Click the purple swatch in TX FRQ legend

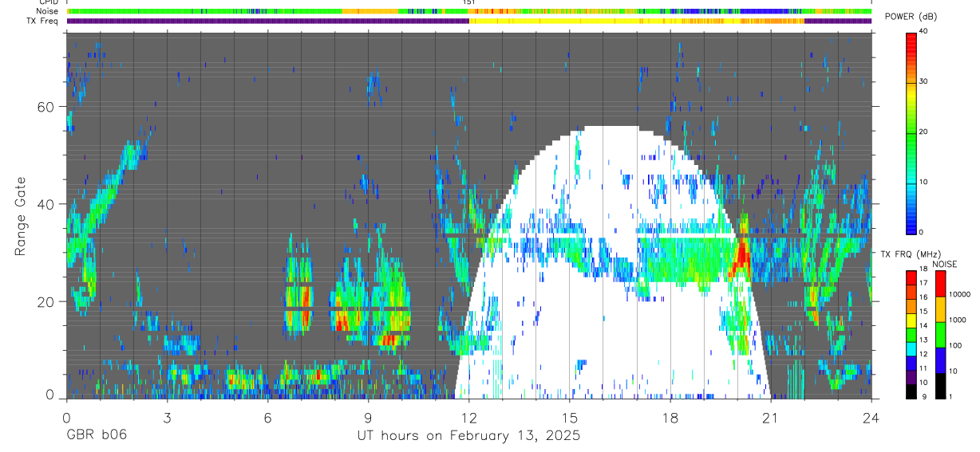[911, 377]
